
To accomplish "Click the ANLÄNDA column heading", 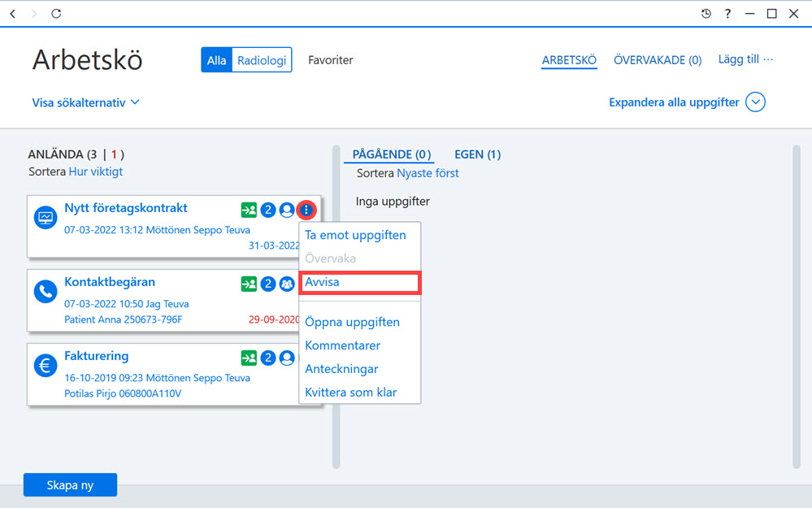I will pos(76,154).
